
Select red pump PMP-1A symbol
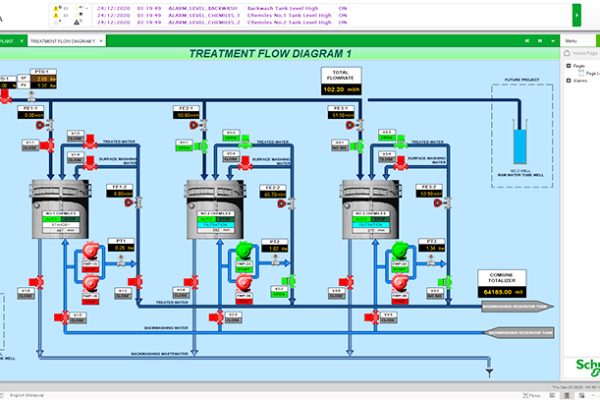pyautogui.click(x=91, y=251)
